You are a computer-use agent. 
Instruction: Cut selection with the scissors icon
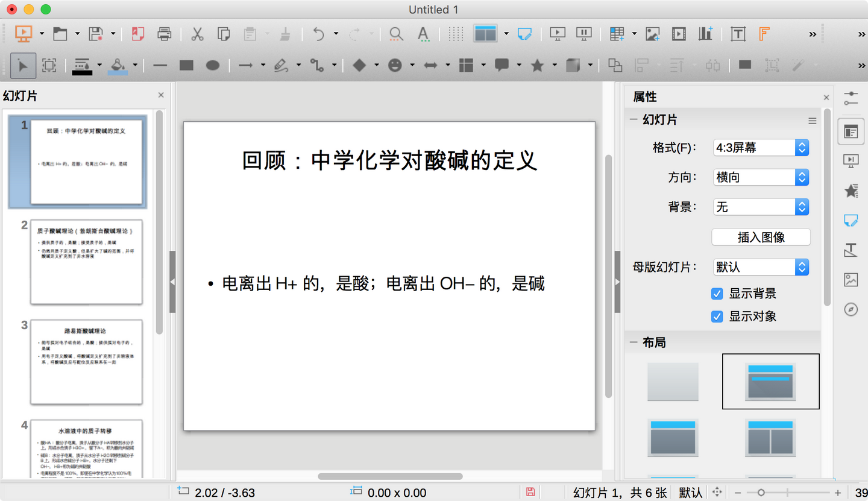[197, 34]
